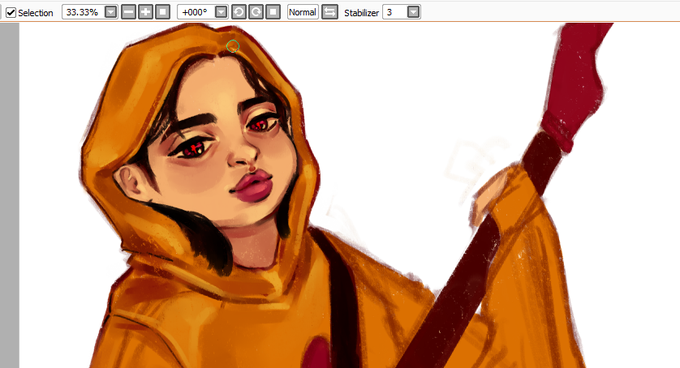Reset canvas rotation with square icon
Image resolution: width=680 pixels, height=368 pixels.
273,12
